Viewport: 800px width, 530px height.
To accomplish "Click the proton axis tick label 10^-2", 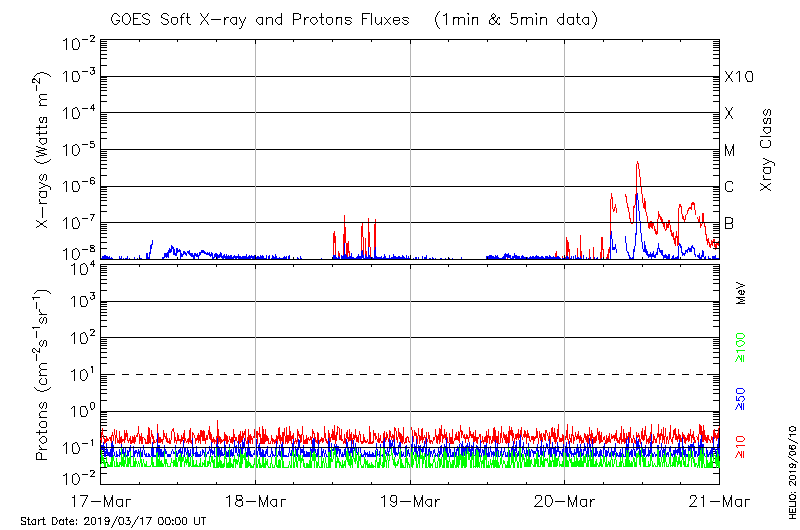I will 79,477.
